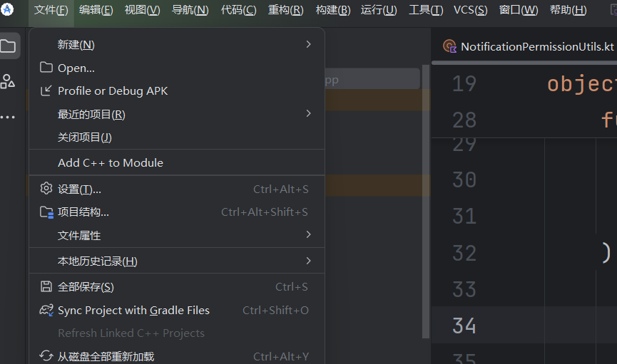Click the gear icon beside 设置(T)

(x=46, y=189)
